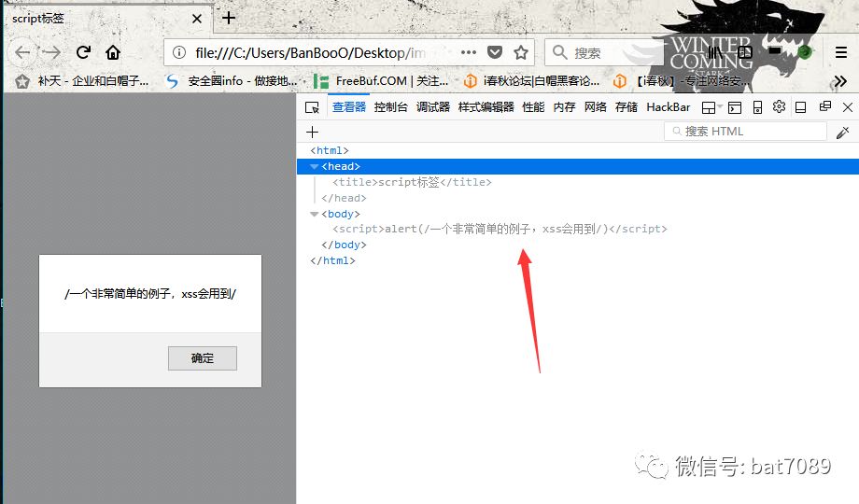The width and height of the screenshot is (859, 504).
Task: Show more bookmarks with the double chevron
Action: 840,81
